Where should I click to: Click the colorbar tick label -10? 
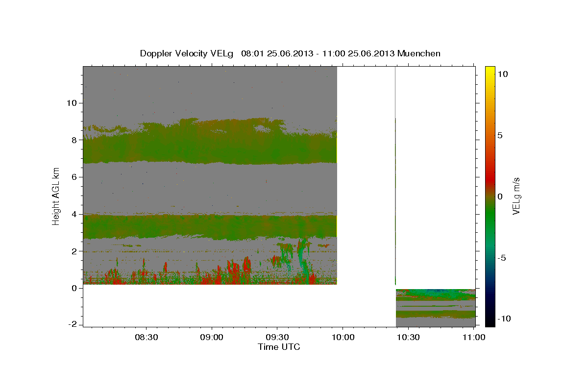tap(504, 318)
